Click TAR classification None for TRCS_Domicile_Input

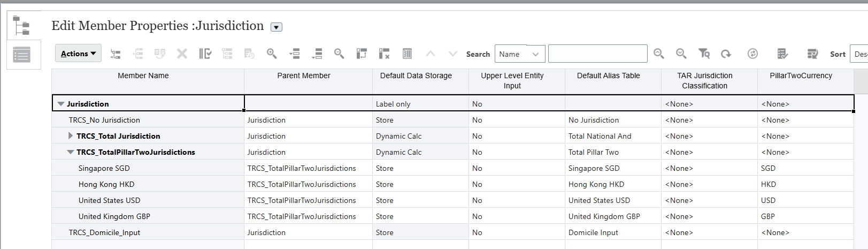709,232
